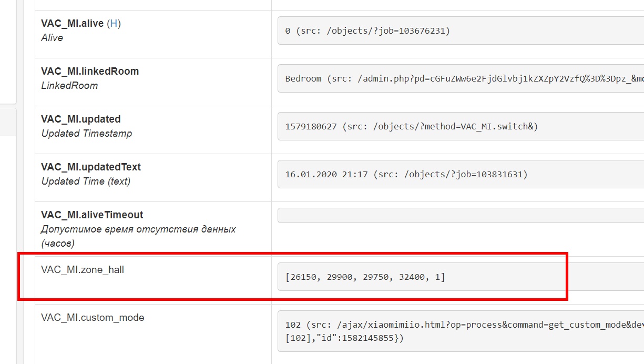Click the VAC_MI.alive value field
Viewport: 644px width, 364px height.
(x=460, y=31)
